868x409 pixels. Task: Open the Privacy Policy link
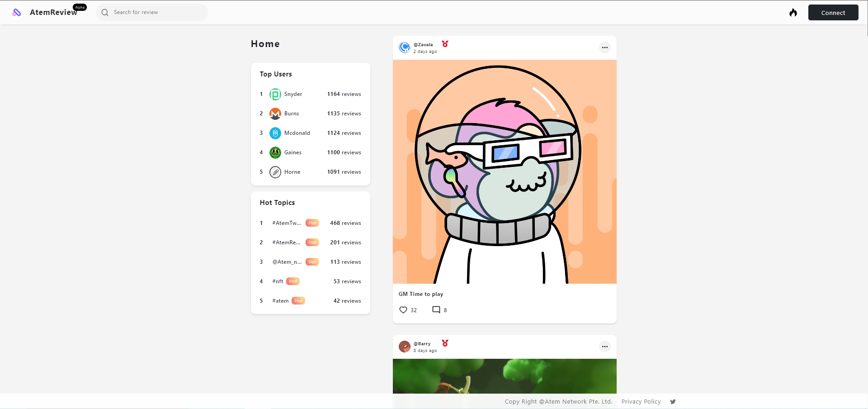pyautogui.click(x=641, y=402)
